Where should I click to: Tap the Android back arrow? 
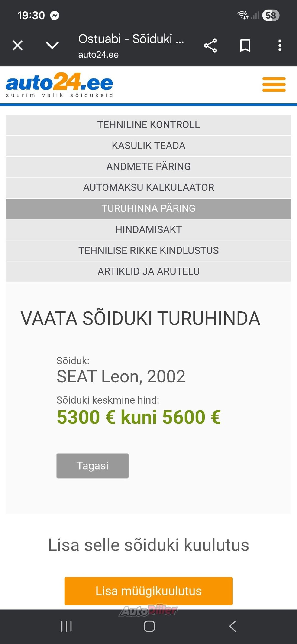point(233,627)
